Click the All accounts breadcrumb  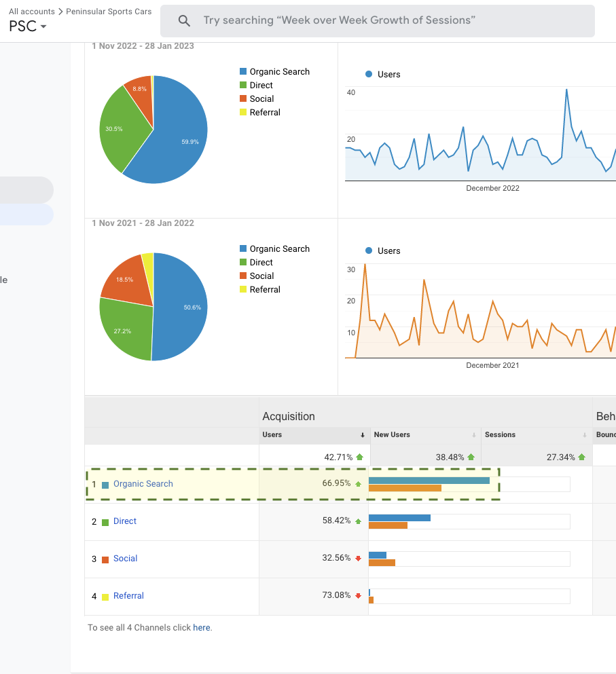32,12
